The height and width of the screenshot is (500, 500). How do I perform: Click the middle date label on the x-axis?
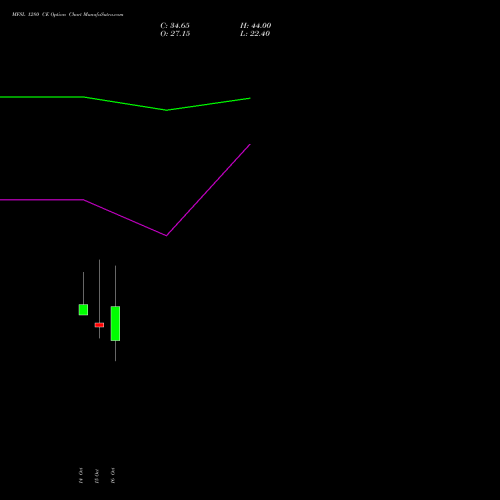[x=97, y=476]
